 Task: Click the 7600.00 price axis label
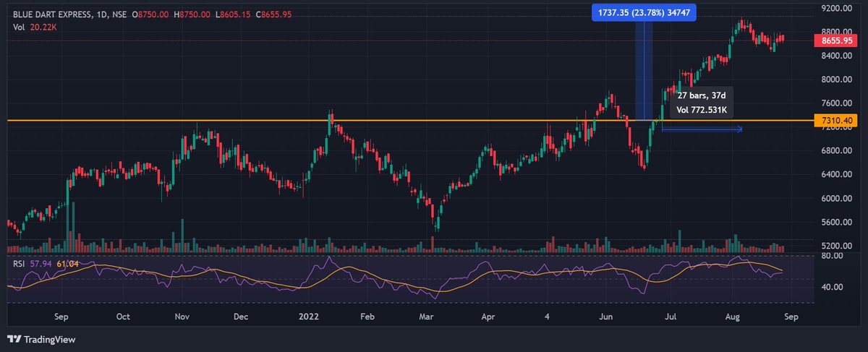(x=837, y=103)
